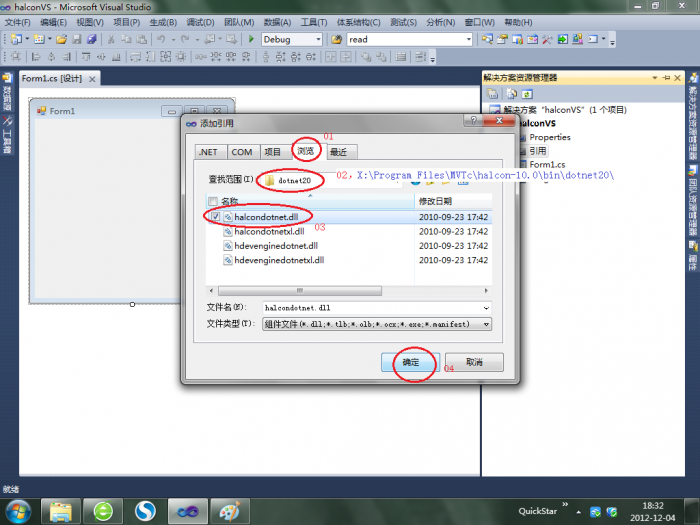Open the Properties Window toolbar icon
Viewport: 700px width, 525px height.
click(502, 39)
